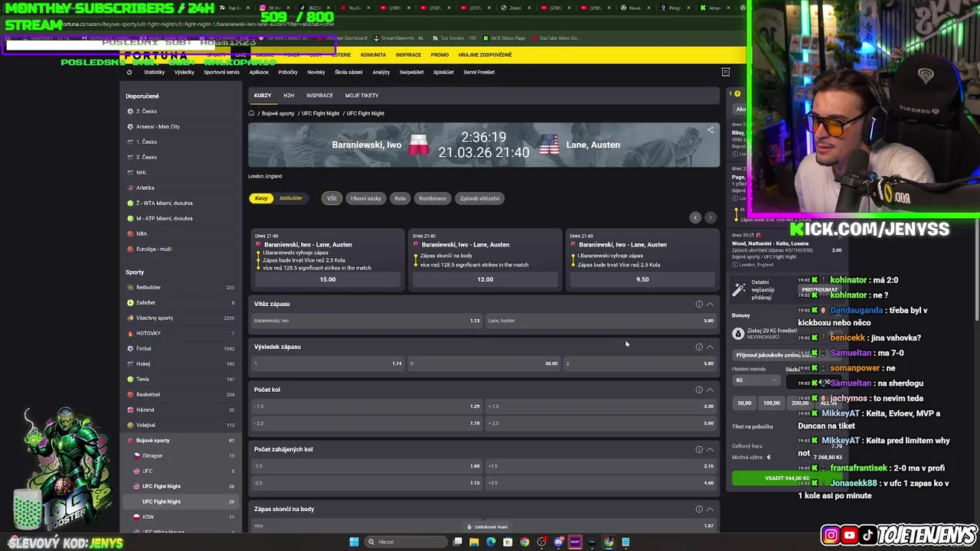Open Denní FreeBet link
The width and height of the screenshot is (980, 551).
[x=479, y=72]
